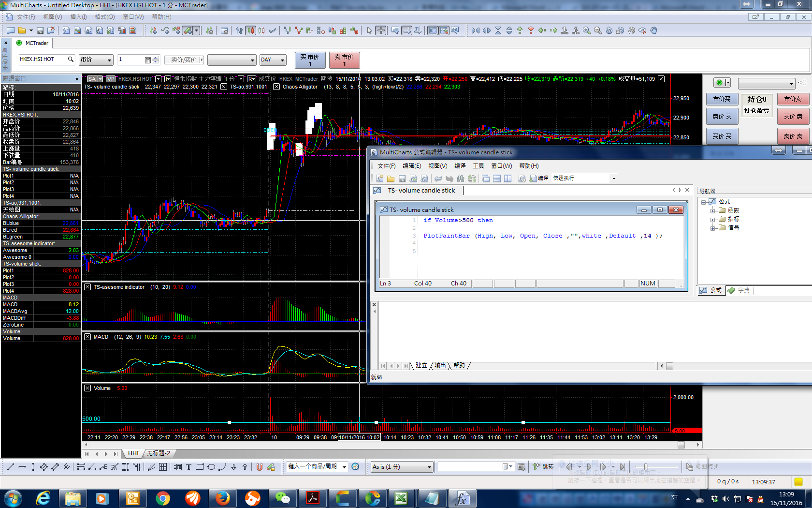Image resolution: width=812 pixels, height=508 pixels.
Task: Click the green up-arrow scale icon
Action: coord(520,30)
